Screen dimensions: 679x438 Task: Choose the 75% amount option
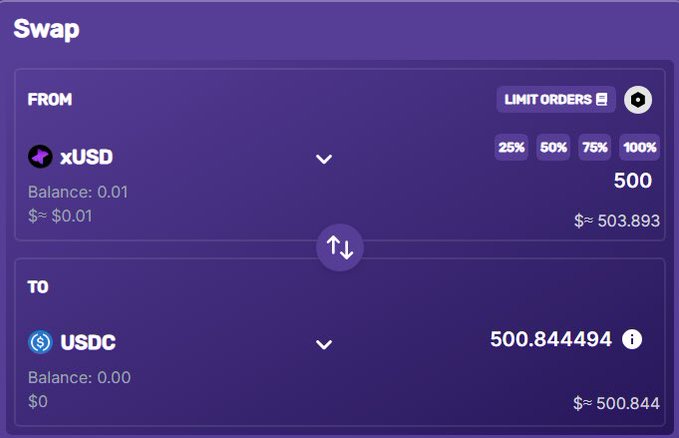595,148
